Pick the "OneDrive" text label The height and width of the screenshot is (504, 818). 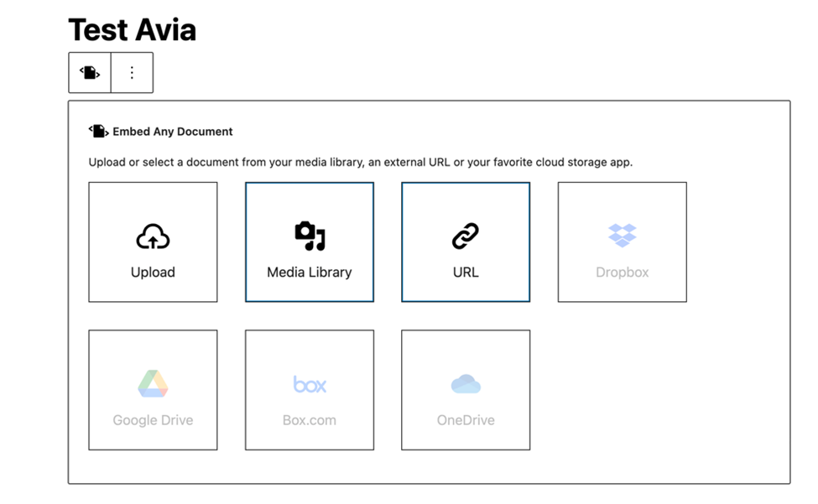pos(466,420)
